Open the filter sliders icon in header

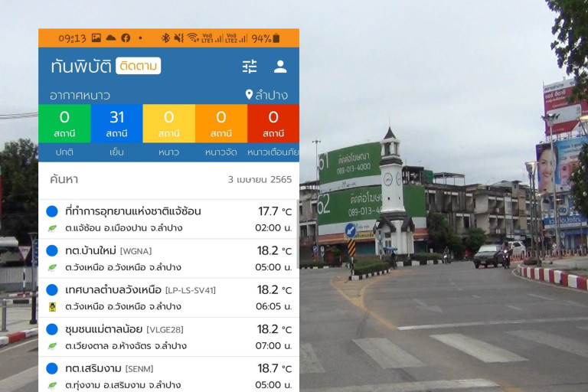(x=250, y=67)
